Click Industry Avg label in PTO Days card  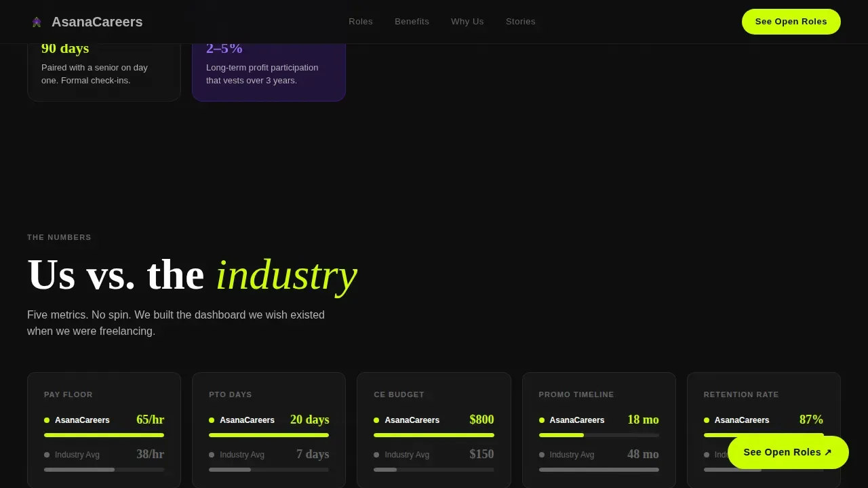point(242,455)
